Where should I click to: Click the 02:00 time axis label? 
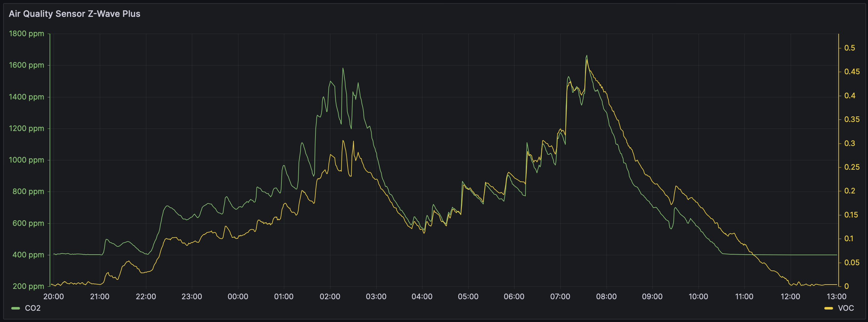[330, 297]
